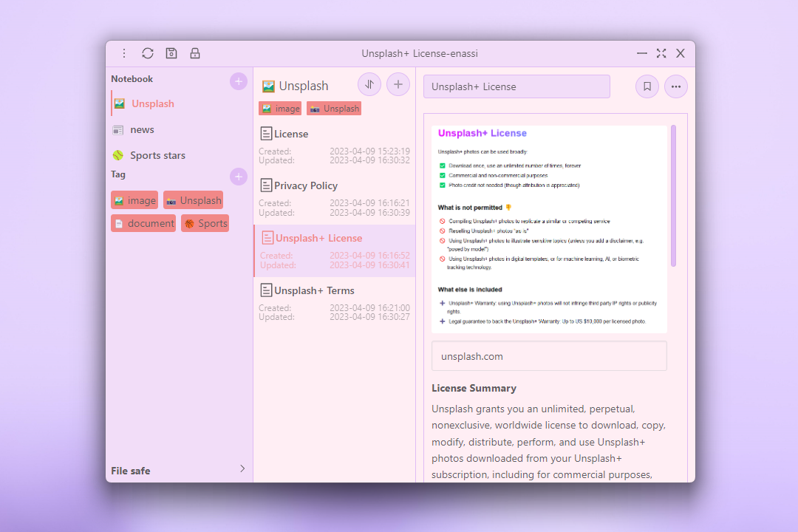Viewport: 798px width, 532px height.
Task: Click the License note document icon
Action: pos(266,134)
